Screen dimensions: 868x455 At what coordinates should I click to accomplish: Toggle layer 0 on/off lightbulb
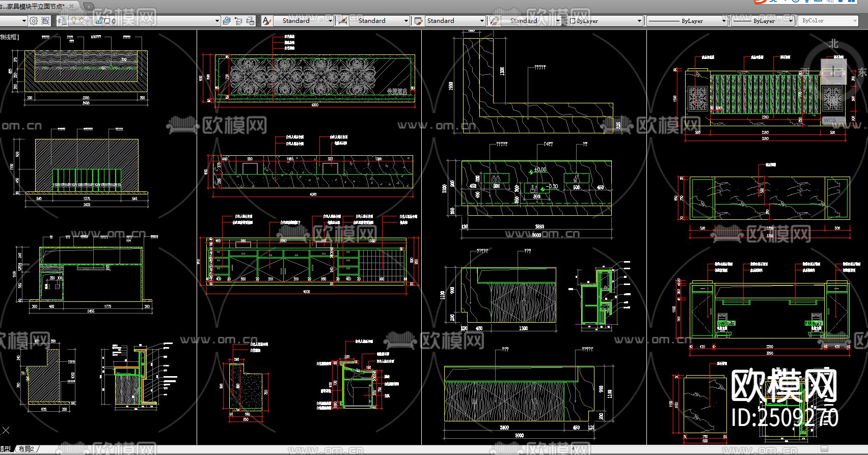74,21
